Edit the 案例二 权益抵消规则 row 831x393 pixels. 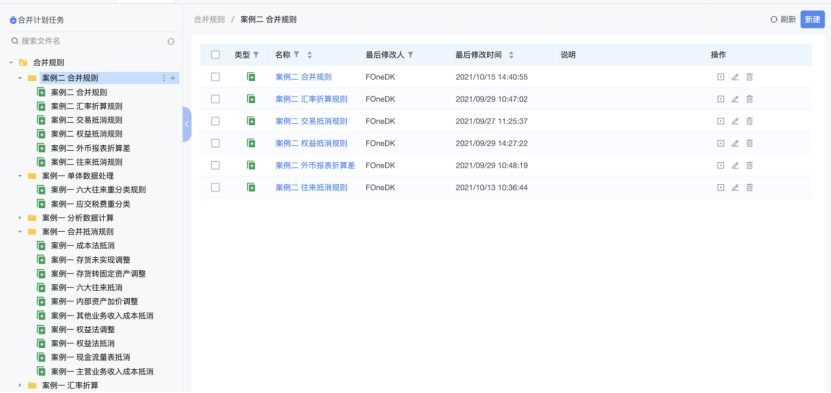(x=735, y=143)
